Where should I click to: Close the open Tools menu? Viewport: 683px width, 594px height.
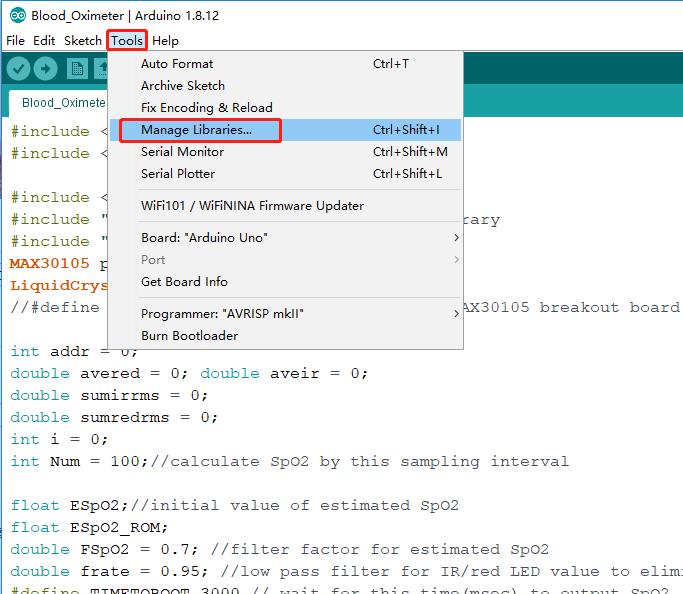coord(127,41)
